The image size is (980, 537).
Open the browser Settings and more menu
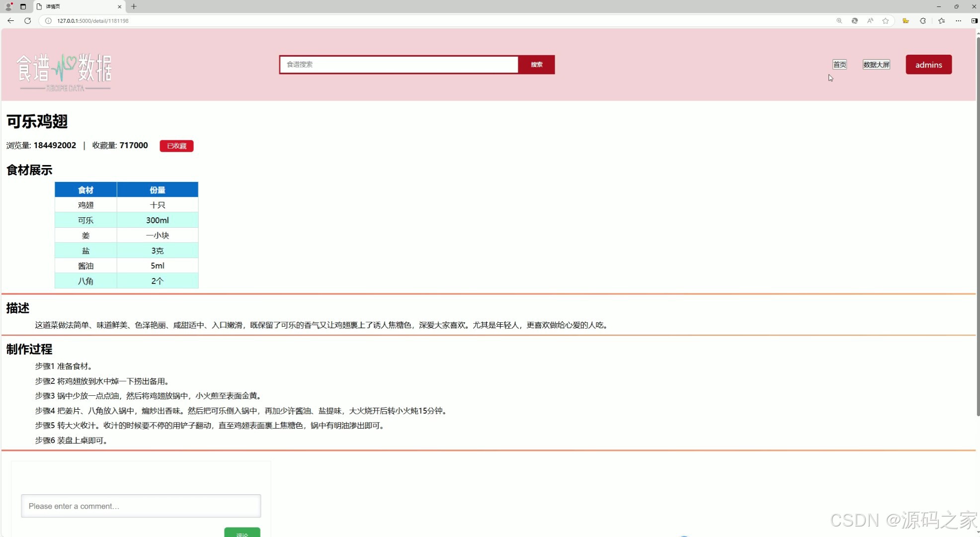959,21
